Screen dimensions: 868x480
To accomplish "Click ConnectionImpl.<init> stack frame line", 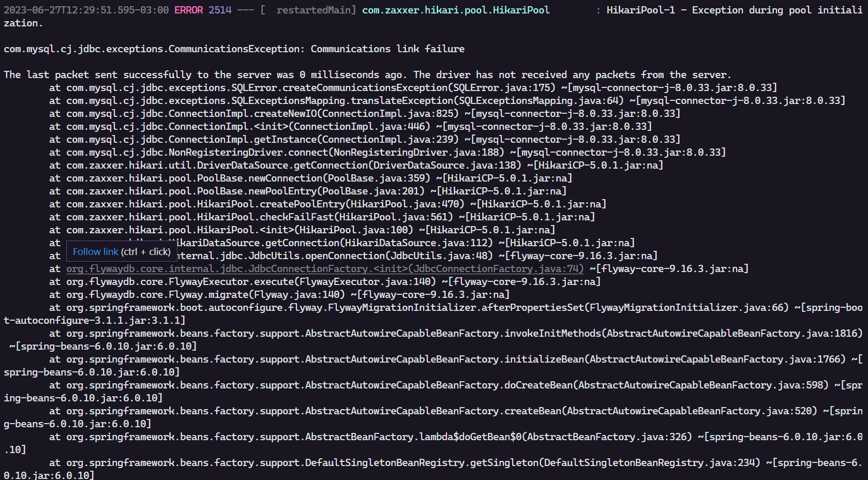I will (x=351, y=126).
